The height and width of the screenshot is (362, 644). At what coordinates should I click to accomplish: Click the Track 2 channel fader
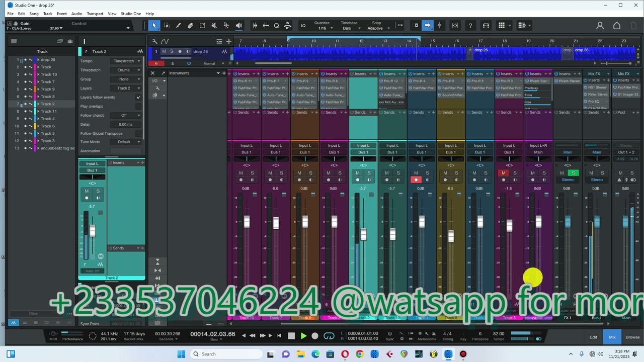[363, 234]
